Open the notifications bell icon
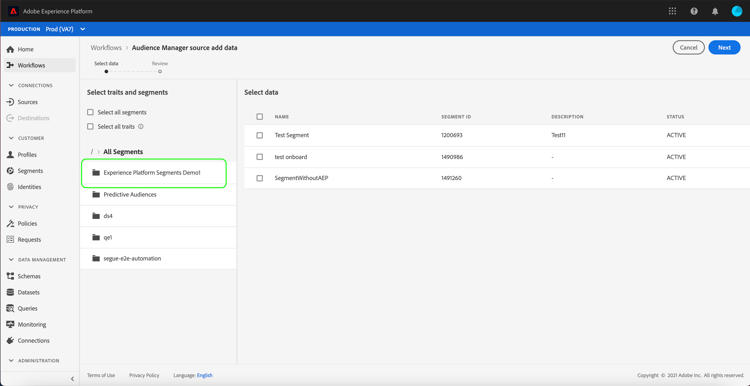The image size is (750, 386). 715,11
